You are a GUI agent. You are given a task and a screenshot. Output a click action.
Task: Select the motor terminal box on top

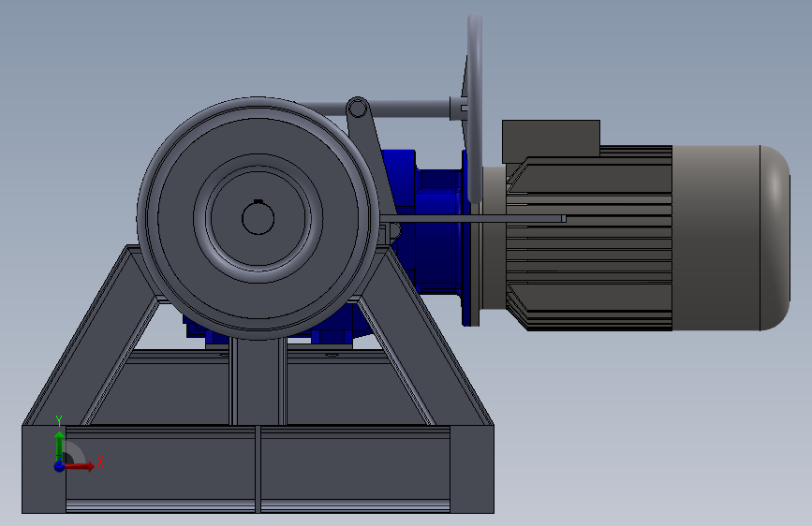pos(551,140)
